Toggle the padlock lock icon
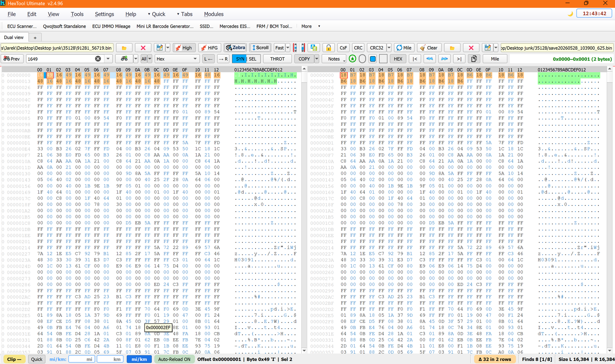 [329, 48]
